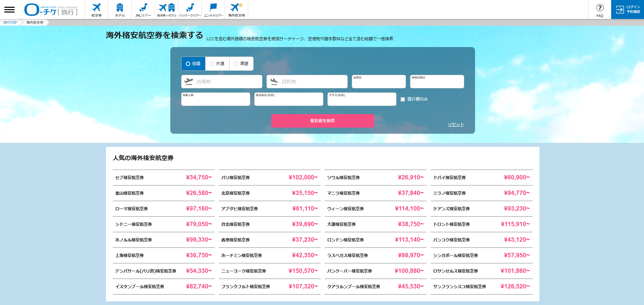Open 釜山格安航空券 at ¥26,580
Image resolution: width=644 pixels, height=305 pixels.
(x=164, y=193)
